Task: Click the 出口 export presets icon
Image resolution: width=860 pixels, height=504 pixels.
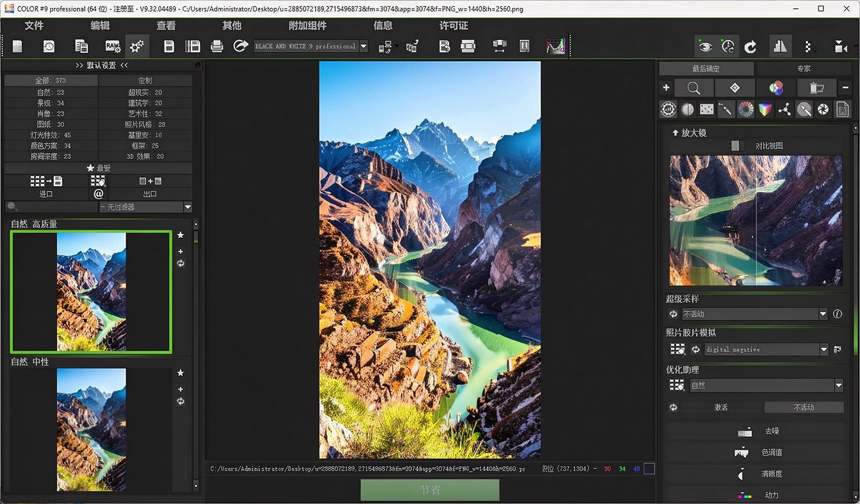Action: click(150, 181)
